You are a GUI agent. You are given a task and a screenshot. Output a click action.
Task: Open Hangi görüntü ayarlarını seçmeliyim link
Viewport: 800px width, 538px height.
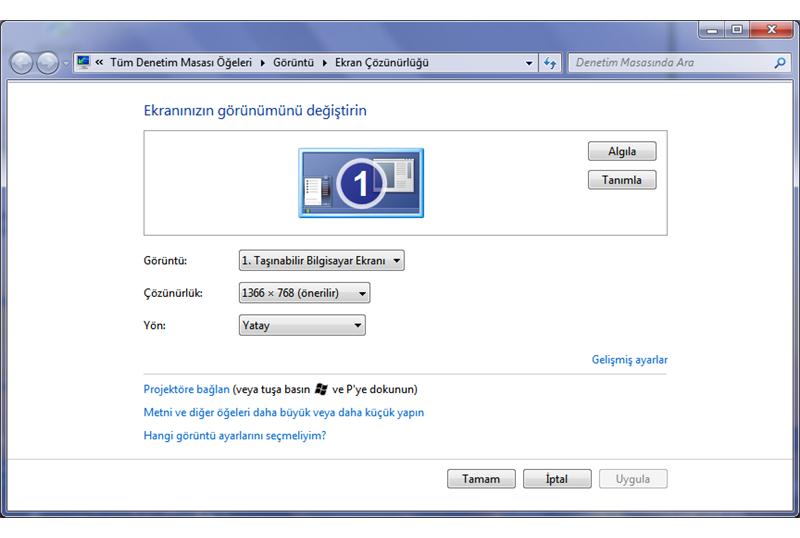pyautogui.click(x=235, y=436)
